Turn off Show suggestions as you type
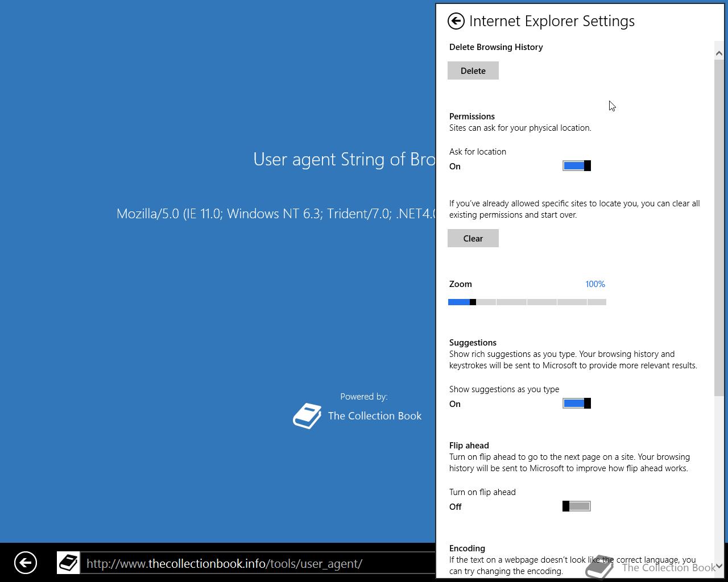 [577, 403]
